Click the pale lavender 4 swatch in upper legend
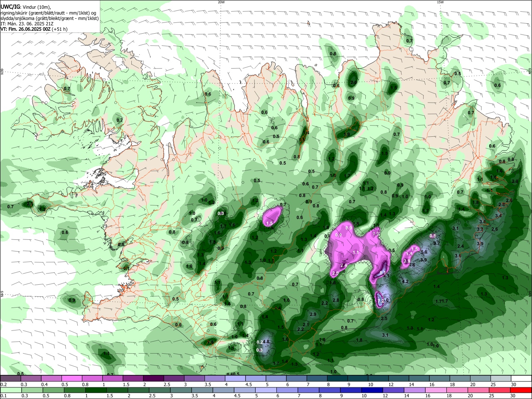532x399 pixels. (x=235, y=379)
